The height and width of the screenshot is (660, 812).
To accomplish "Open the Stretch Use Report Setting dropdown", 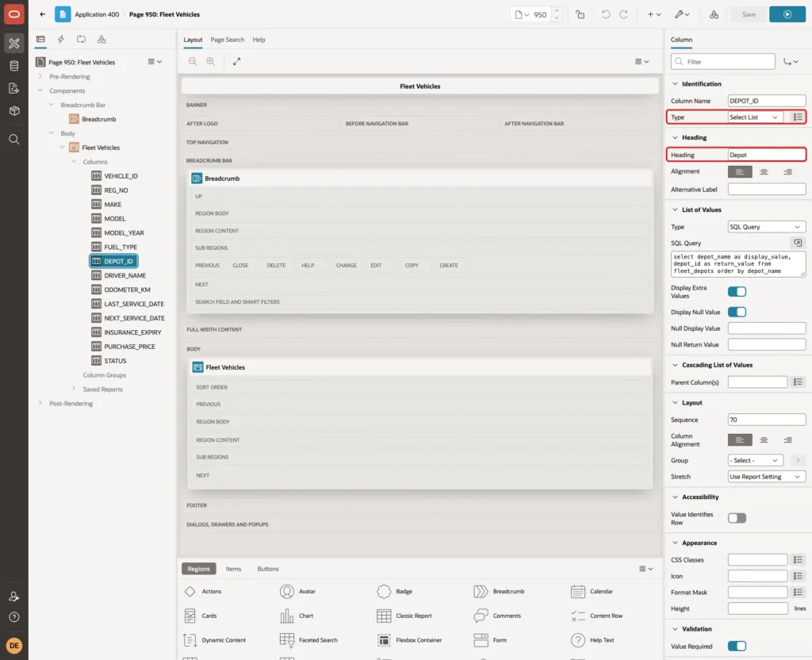I will [767, 477].
